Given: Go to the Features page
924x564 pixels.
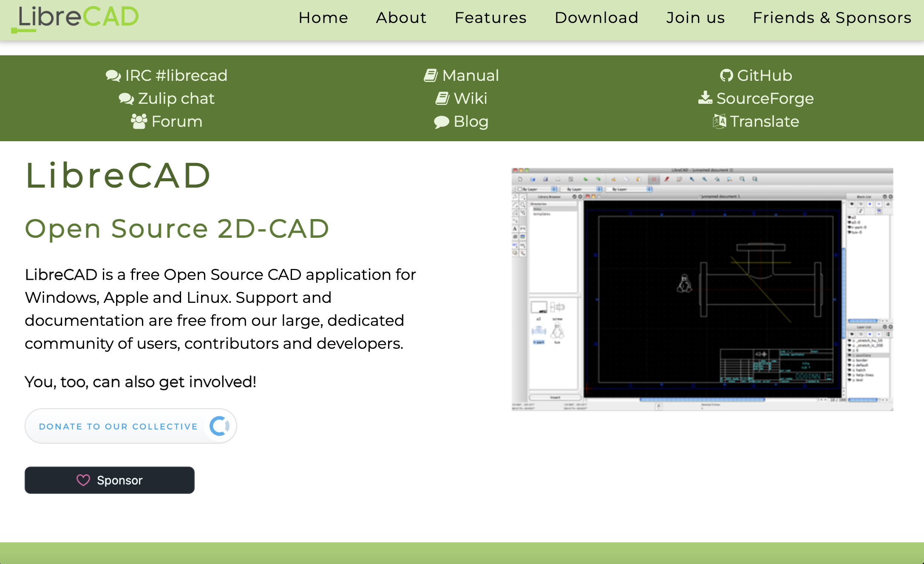Looking at the screenshot, I should click(x=490, y=18).
